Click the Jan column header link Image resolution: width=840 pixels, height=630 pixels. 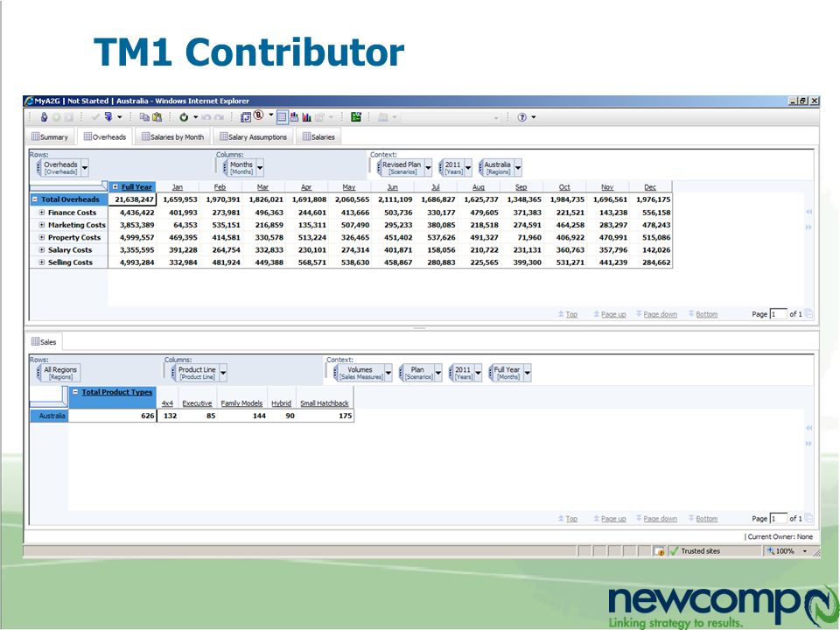(x=178, y=187)
